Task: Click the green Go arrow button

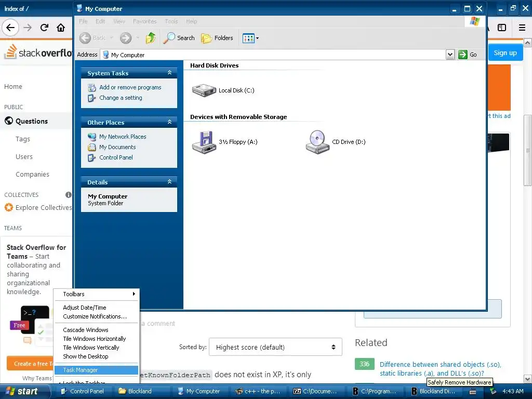Action: (463, 54)
